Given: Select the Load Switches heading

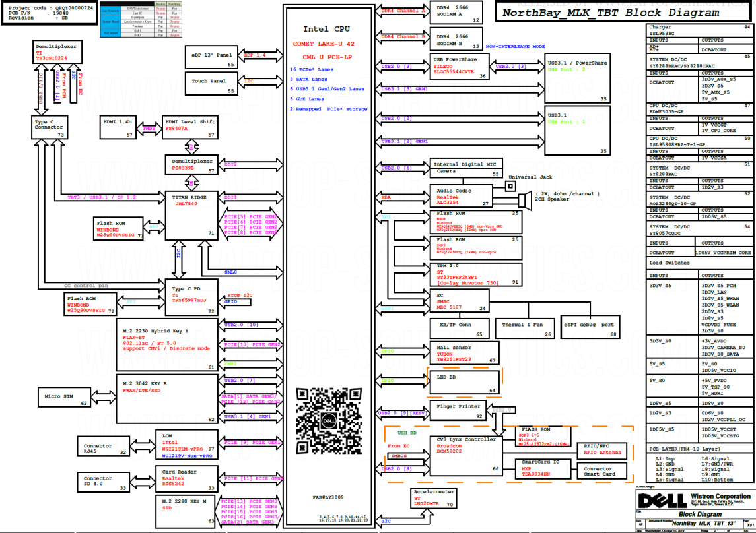Looking at the screenshot, I should [x=670, y=263].
